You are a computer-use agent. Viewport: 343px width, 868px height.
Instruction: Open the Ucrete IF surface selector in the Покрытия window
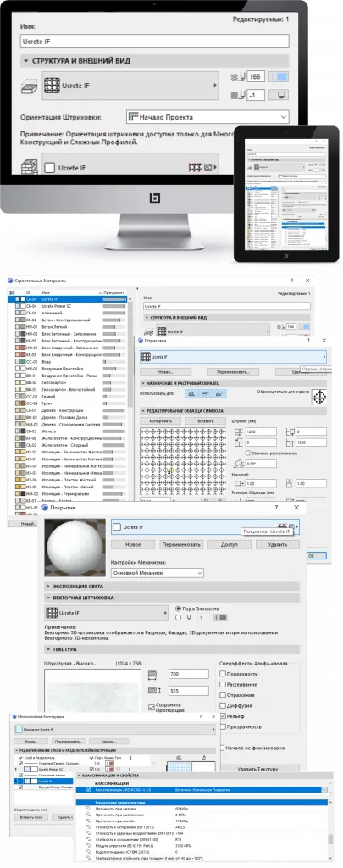click(205, 527)
